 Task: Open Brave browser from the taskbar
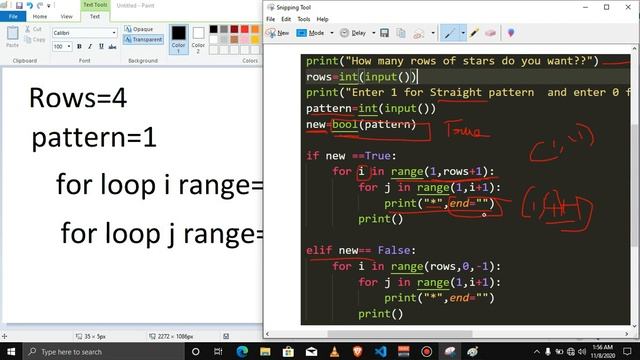(x=357, y=351)
